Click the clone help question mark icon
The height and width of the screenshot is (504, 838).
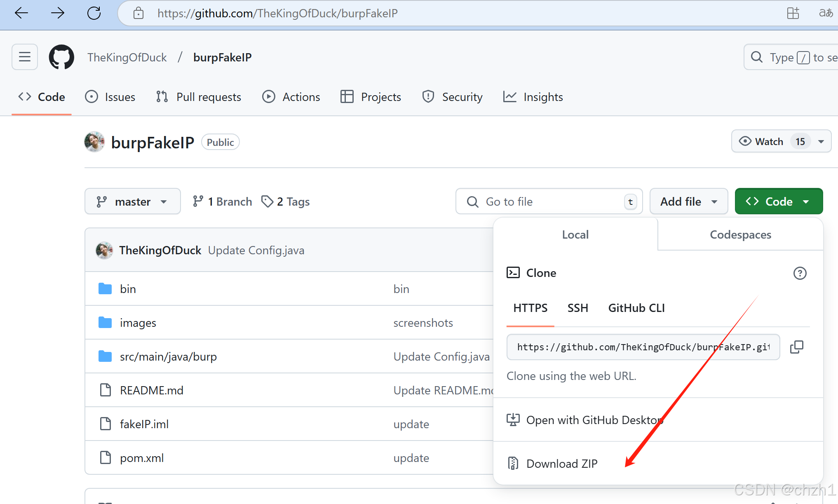coord(800,273)
